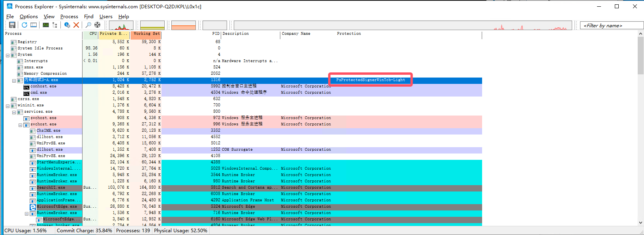Open the CPU usage history mini graph

(x=121, y=25)
